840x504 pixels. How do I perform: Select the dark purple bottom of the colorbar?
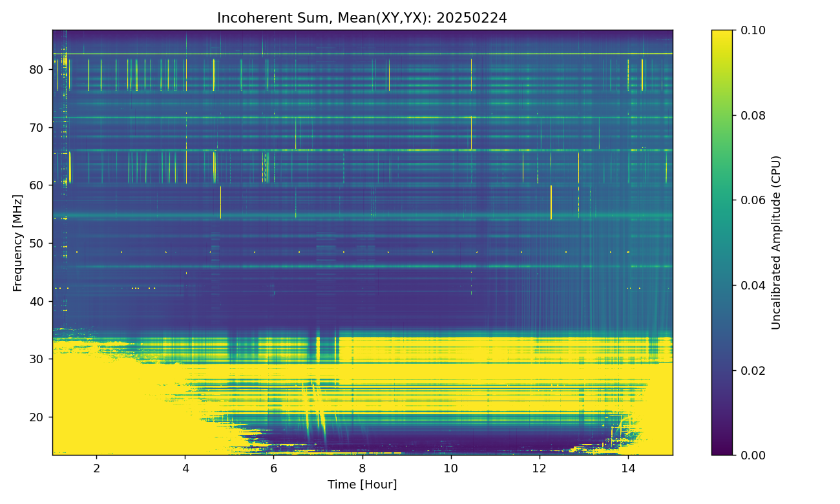coord(722,450)
